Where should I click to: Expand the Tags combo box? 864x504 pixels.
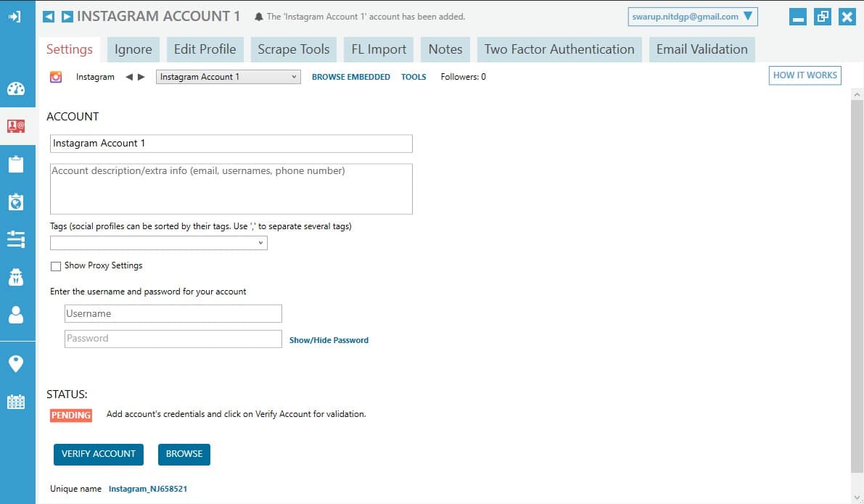tap(159, 243)
